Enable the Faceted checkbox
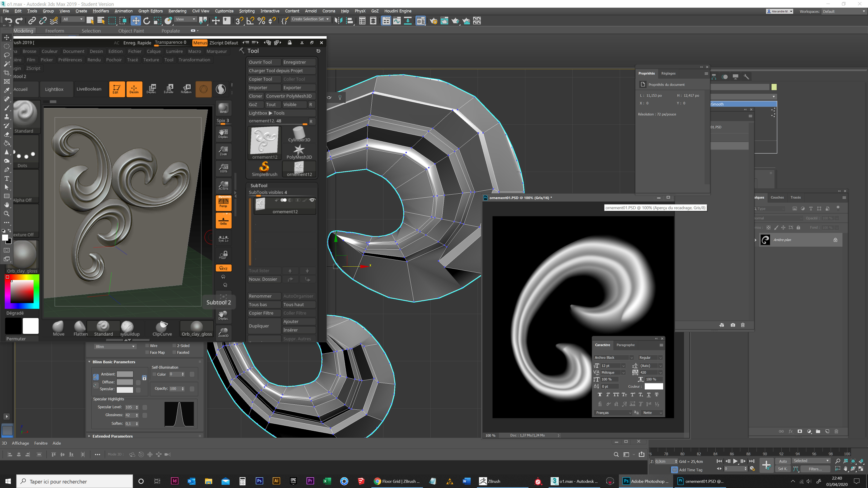 tap(174, 352)
